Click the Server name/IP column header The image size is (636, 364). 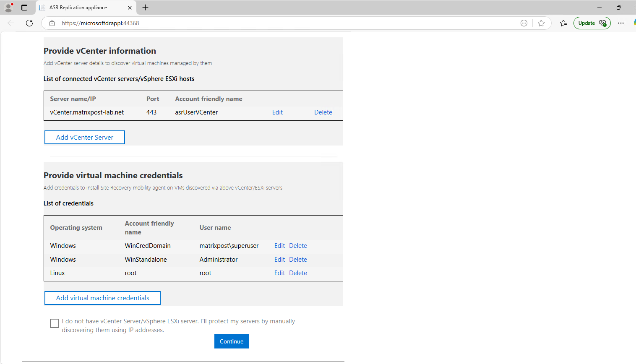click(x=73, y=99)
